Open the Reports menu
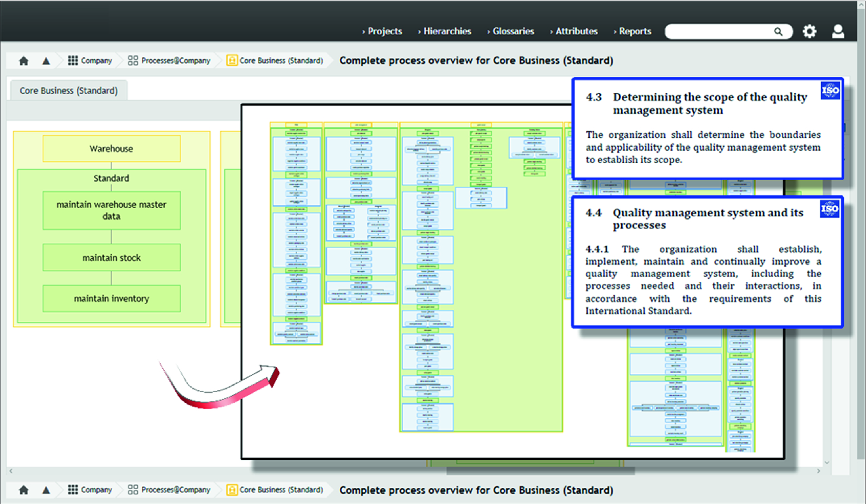This screenshot has height=504, width=868. (x=634, y=31)
